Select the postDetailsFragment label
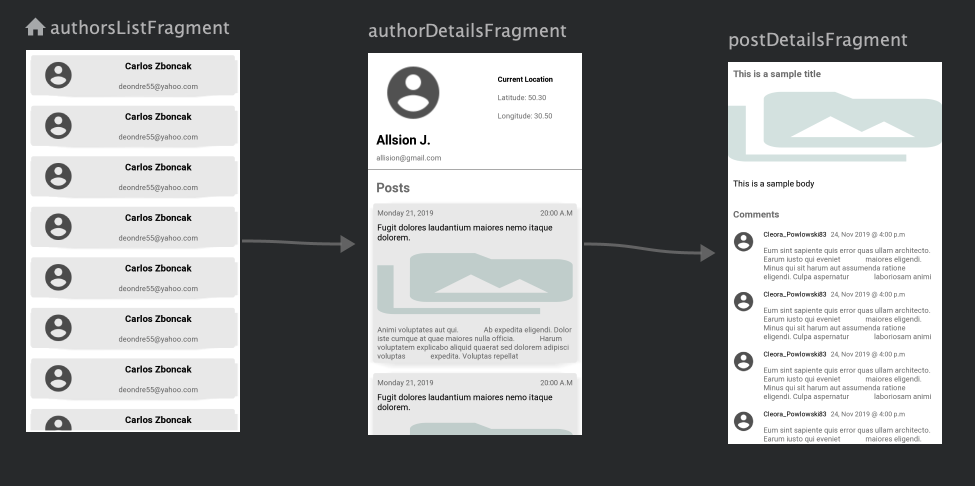 click(818, 40)
